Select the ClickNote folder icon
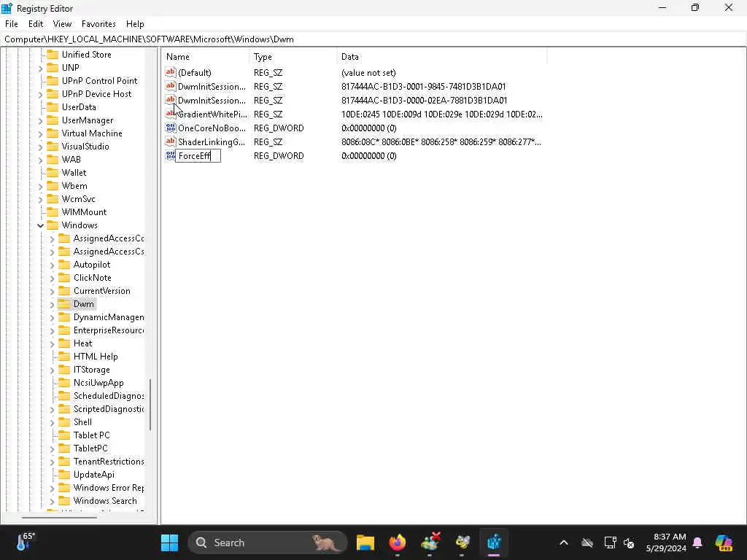The image size is (747, 560). (64, 278)
